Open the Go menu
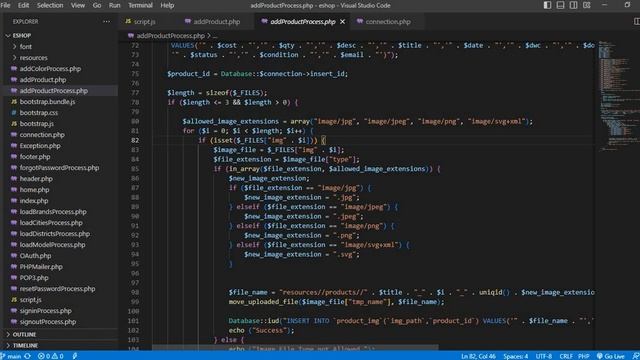Viewport: 640px width, 360px height. click(x=97, y=5)
